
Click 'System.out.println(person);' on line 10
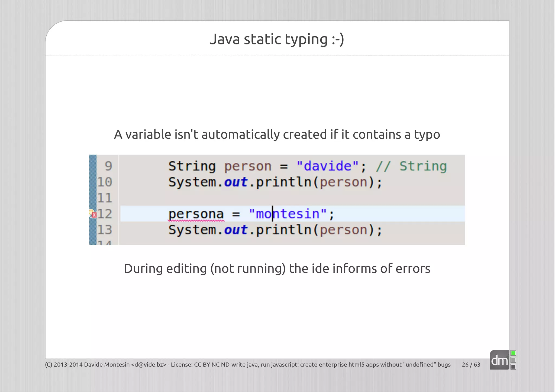(x=275, y=182)
